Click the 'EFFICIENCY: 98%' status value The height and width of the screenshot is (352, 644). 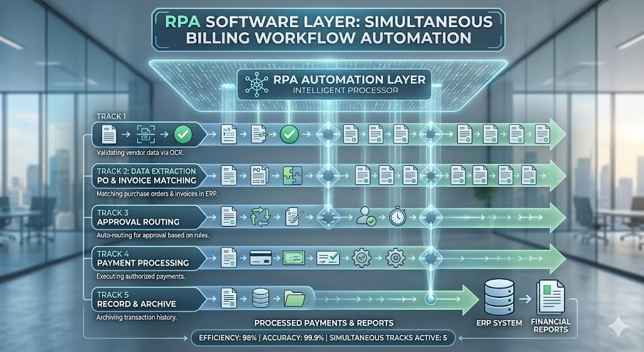point(228,338)
